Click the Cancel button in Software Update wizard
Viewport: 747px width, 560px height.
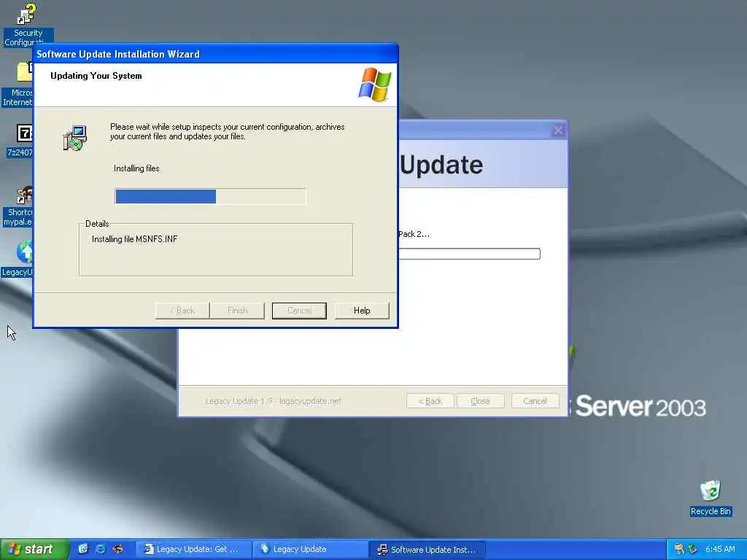[x=299, y=311]
